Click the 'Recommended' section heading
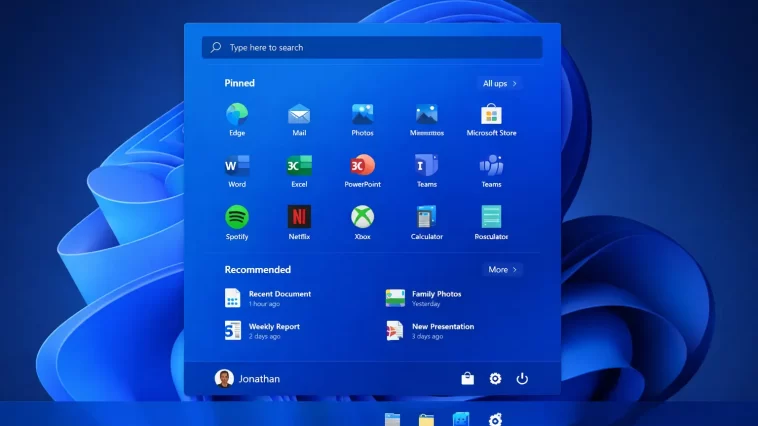 [258, 270]
